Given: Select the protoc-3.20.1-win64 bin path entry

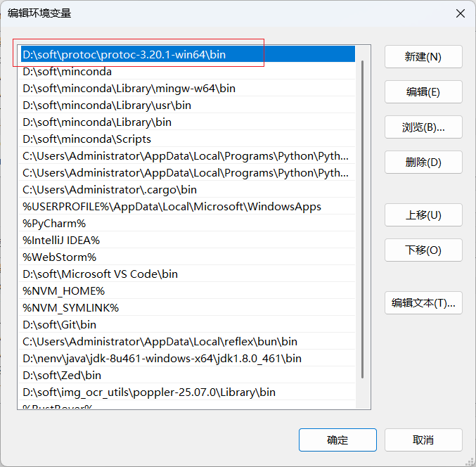Looking at the screenshot, I should click(x=124, y=54).
